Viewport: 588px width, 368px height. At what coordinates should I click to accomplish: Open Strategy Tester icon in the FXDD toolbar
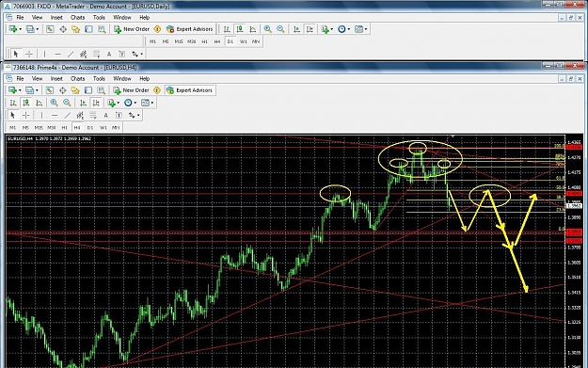(102, 29)
